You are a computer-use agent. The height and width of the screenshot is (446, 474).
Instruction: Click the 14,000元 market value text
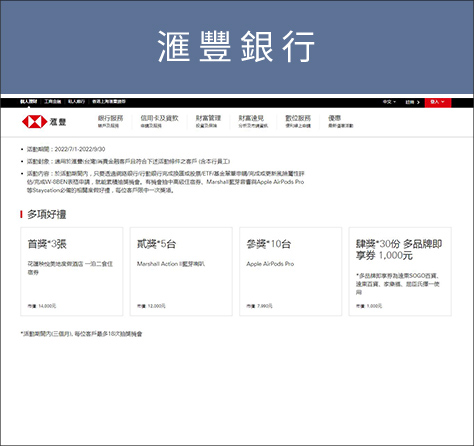[x=47, y=306]
